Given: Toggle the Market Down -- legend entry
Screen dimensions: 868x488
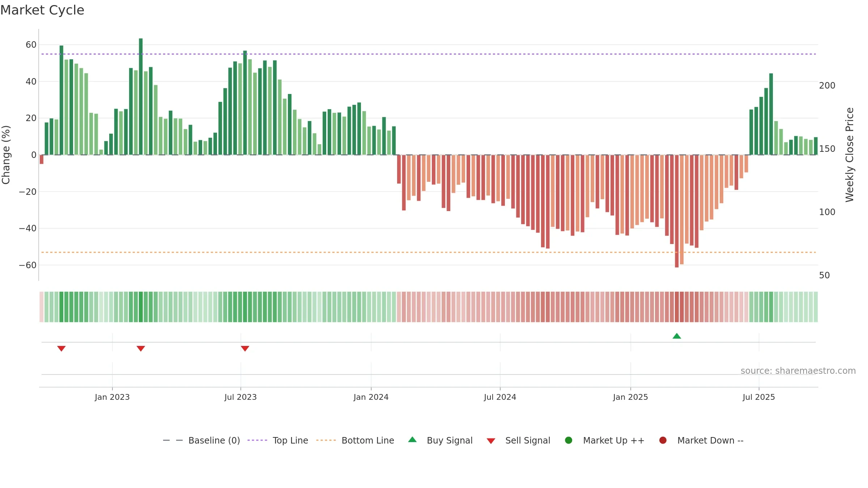Looking at the screenshot, I should [x=701, y=440].
